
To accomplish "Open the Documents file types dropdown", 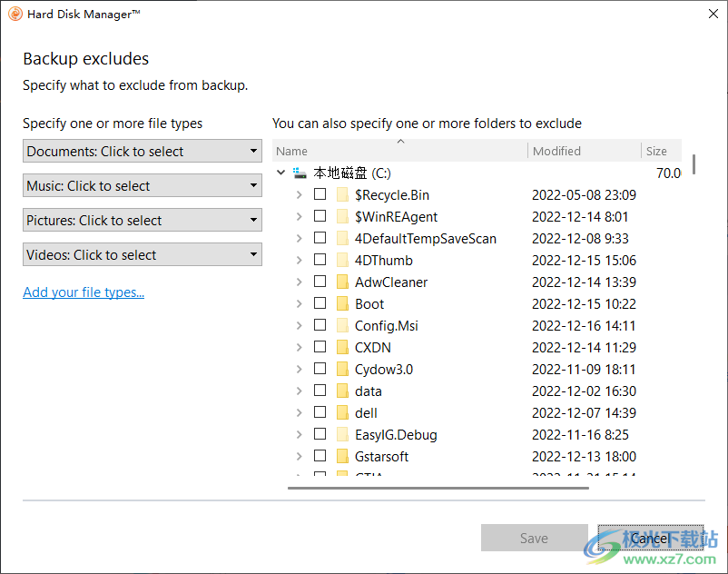I will click(143, 151).
